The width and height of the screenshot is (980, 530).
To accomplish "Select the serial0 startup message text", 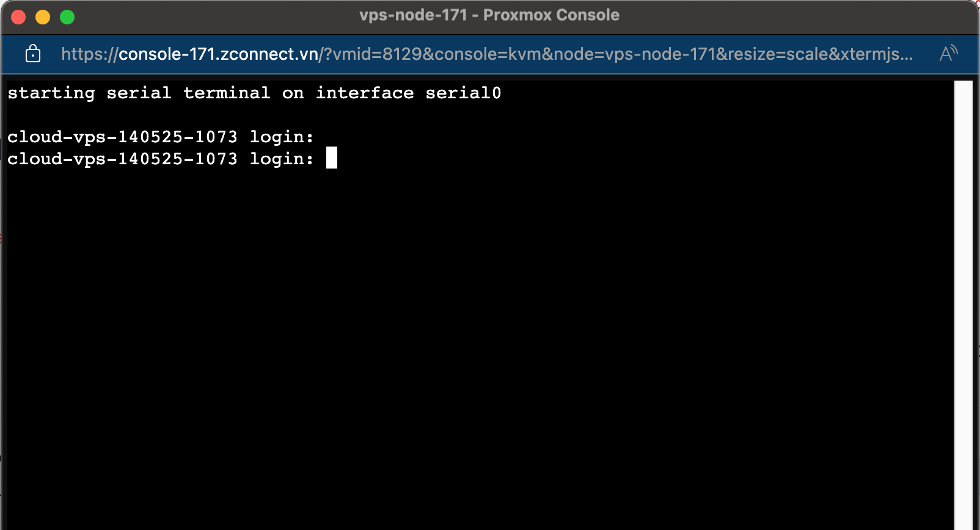I will coord(254,93).
